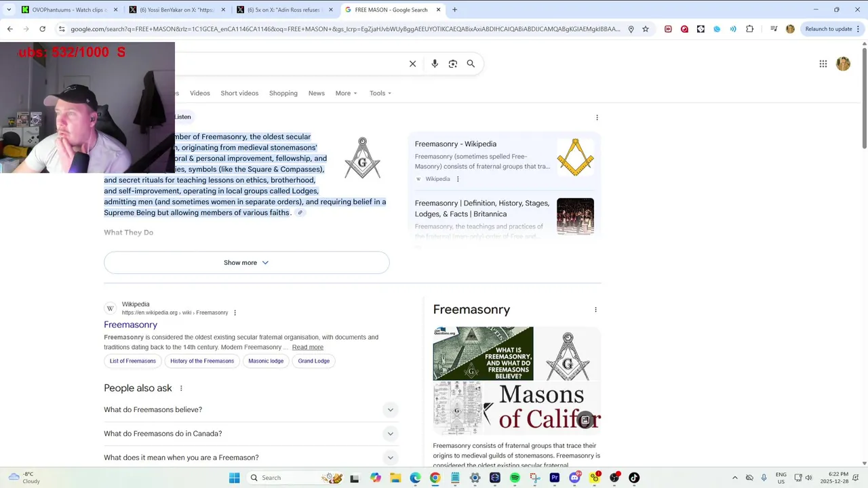
Task: Expand What do Freemasons do in Canada?
Action: 250,434
